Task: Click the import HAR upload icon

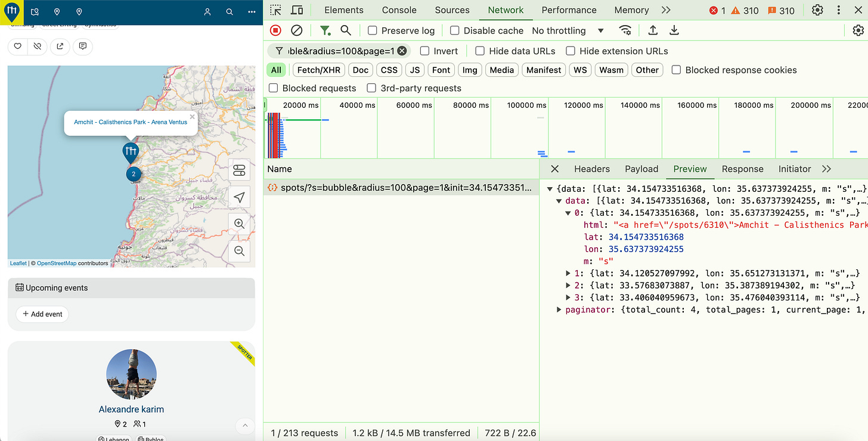Action: click(653, 30)
